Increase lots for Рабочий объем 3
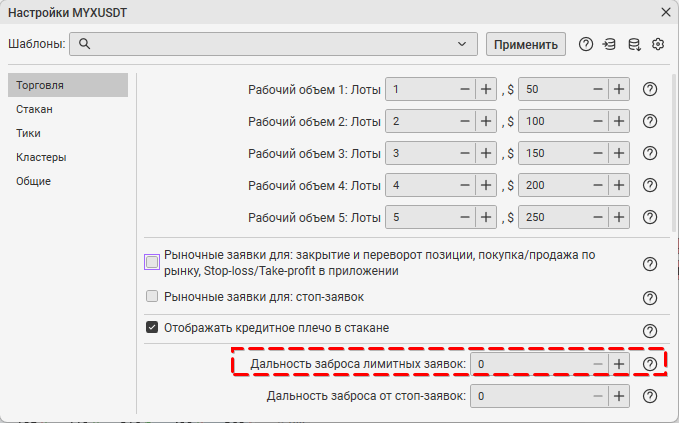679x423 pixels. (x=486, y=153)
